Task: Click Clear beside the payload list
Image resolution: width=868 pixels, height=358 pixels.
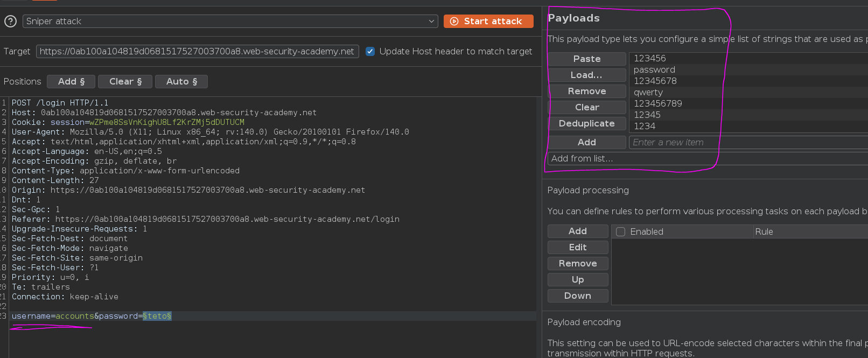Action: point(587,108)
